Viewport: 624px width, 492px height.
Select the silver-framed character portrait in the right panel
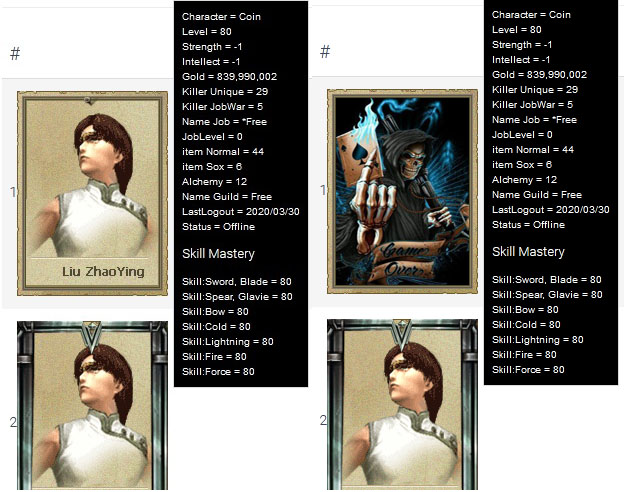click(x=402, y=404)
